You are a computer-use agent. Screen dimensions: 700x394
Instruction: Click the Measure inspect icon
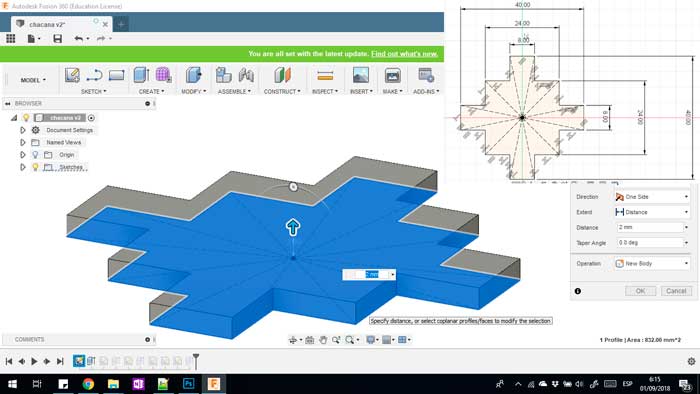[x=325, y=76]
